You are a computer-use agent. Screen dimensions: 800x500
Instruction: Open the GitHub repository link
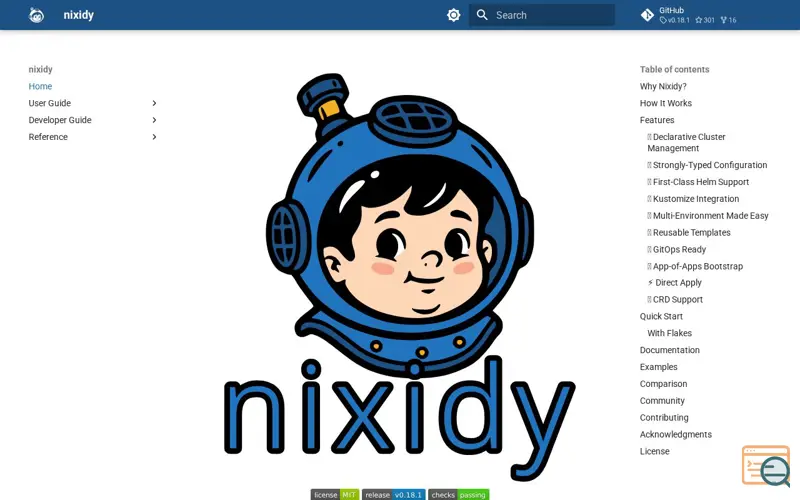click(689, 15)
